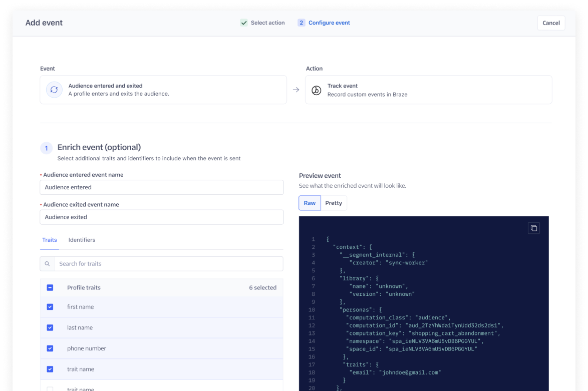
Task: Click the Braze logo icon in Action card
Action: (317, 90)
